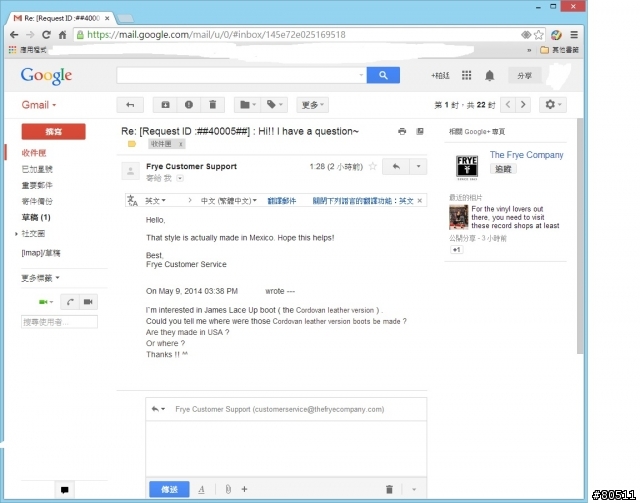This screenshot has height=503, width=640.
Task: Click the chat people search field
Action: pyautogui.click(x=59, y=322)
